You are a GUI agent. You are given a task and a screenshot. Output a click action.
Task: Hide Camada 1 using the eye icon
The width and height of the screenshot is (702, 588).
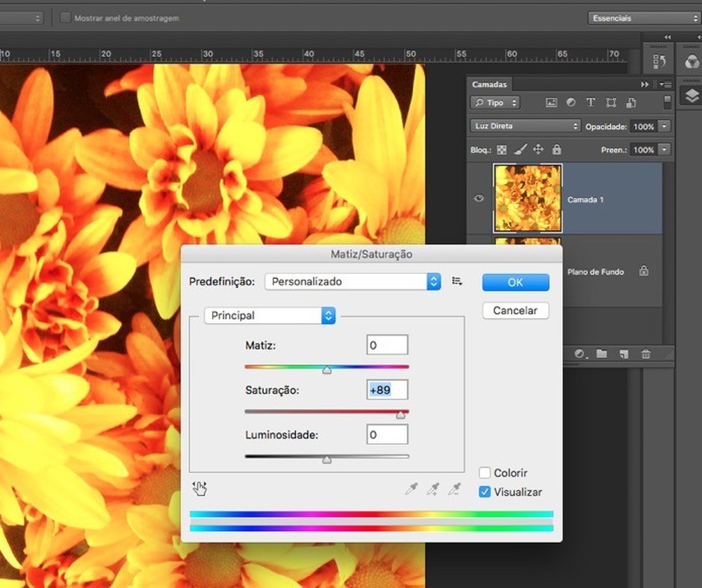tap(479, 198)
